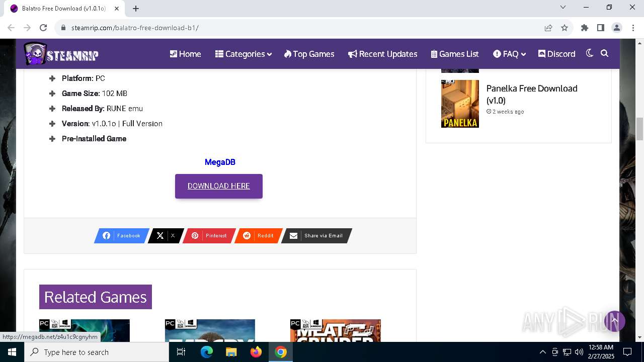Viewport: 644px width, 362px height.
Task: Open Panelka Free Download link
Action: [532, 95]
